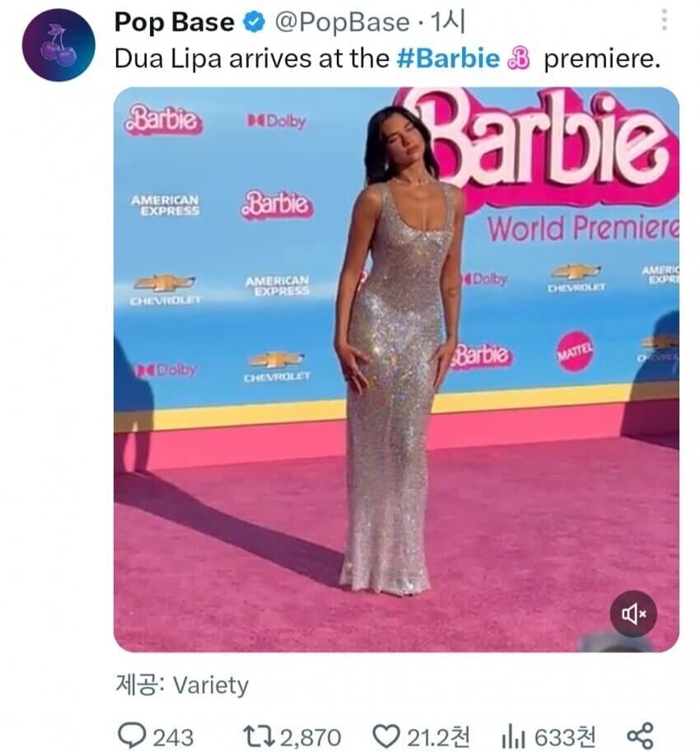Open the #Barbie hashtag link
This screenshot has height=752, width=700.
click(x=448, y=58)
